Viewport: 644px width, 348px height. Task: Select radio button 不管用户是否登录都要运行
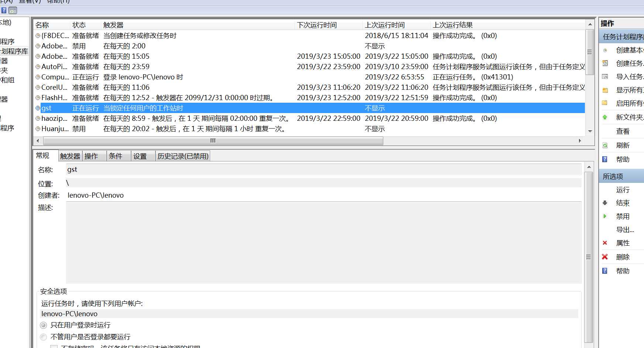click(44, 337)
